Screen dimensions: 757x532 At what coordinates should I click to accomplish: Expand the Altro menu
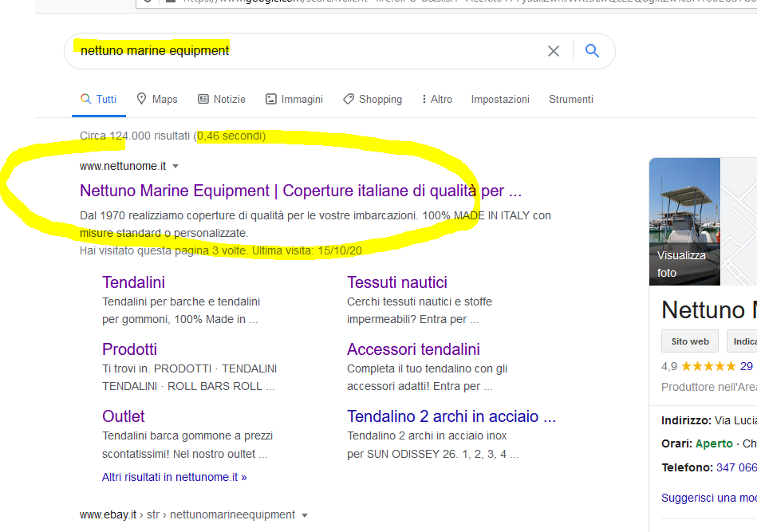coord(437,100)
